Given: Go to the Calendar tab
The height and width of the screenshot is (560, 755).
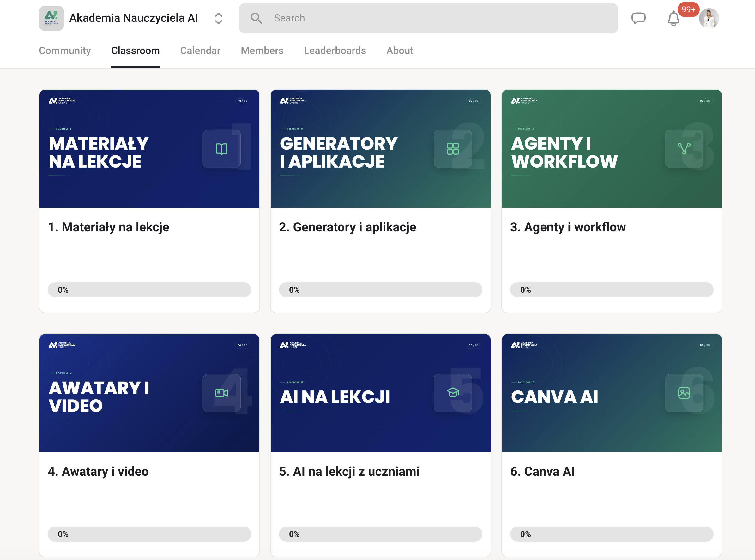Looking at the screenshot, I should 200,51.
